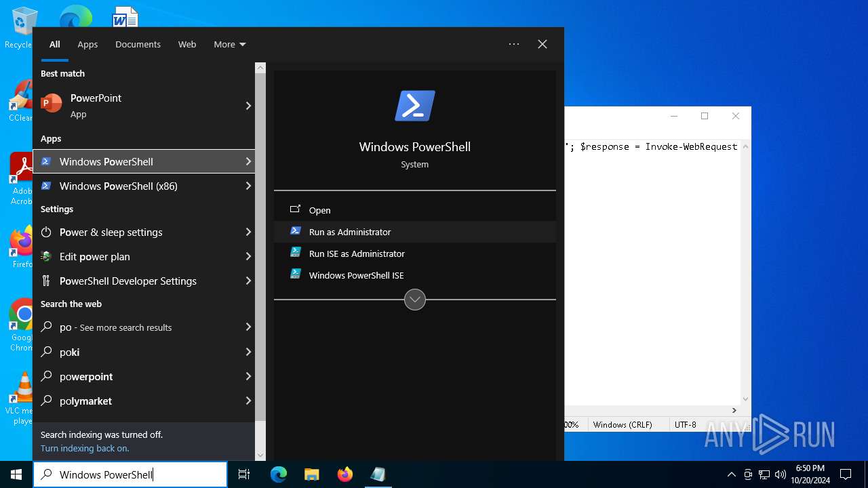Click the clock showing 6:50 PM
Image resolution: width=868 pixels, height=488 pixels.
[810, 468]
